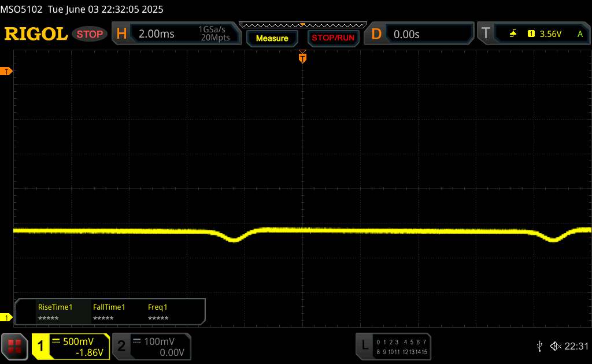
Task: Open the Measure menu
Action: (272, 38)
